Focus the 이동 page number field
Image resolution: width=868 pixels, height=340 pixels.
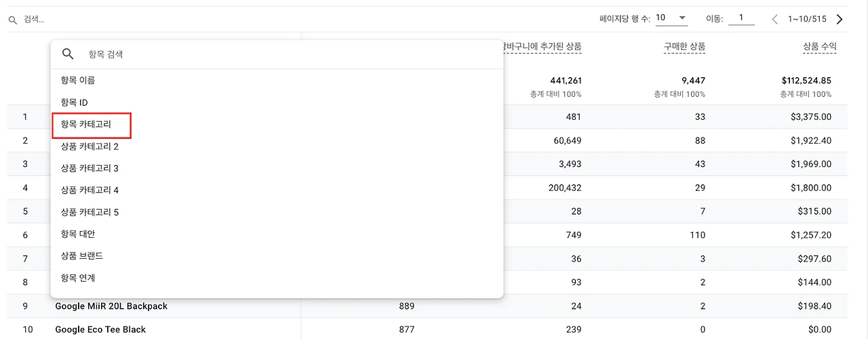point(741,18)
